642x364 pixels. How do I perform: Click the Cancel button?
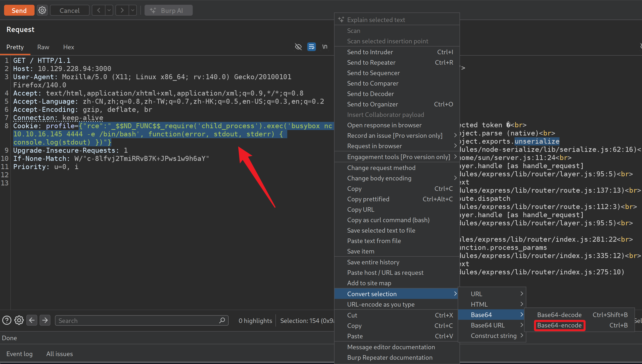click(69, 10)
